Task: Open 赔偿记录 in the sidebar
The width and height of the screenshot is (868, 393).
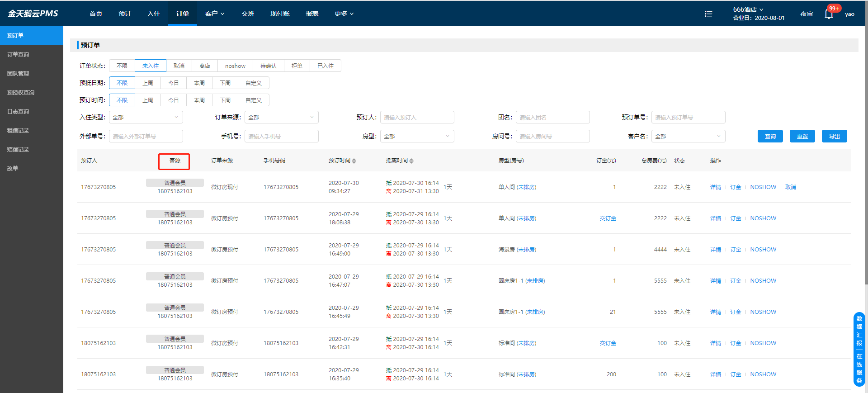Action: [x=32, y=149]
